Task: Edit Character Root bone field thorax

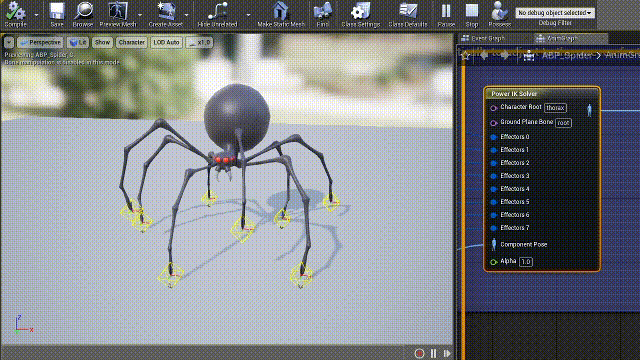Action: pos(555,108)
